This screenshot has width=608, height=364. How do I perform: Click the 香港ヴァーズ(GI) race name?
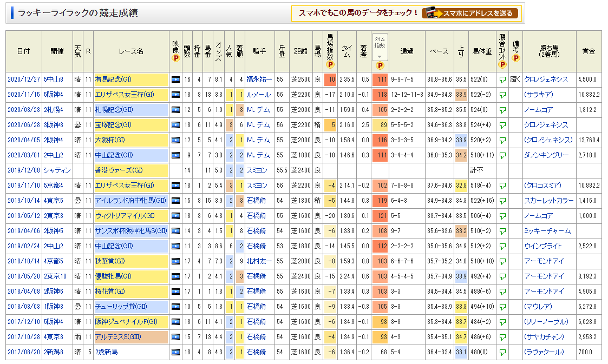click(117, 170)
